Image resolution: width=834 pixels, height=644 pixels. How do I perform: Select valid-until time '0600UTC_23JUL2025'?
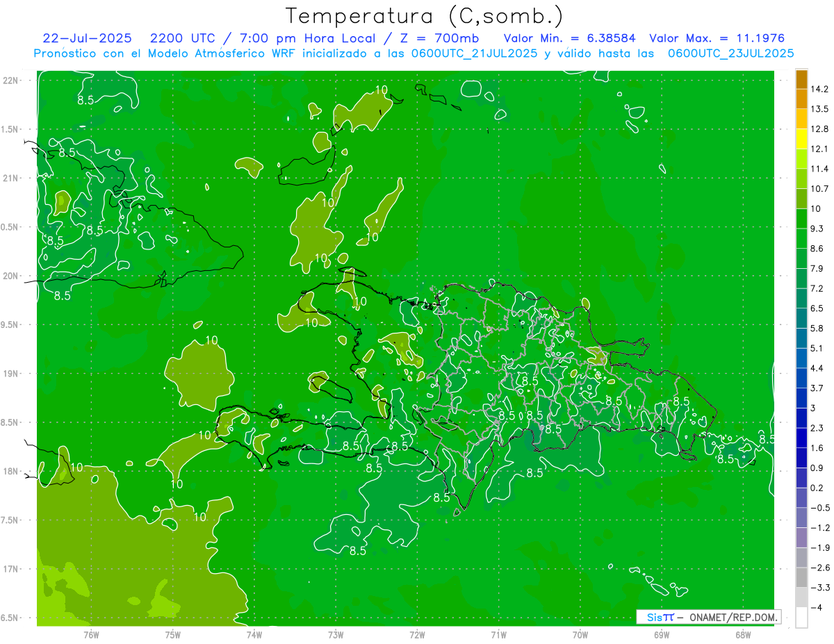click(731, 53)
